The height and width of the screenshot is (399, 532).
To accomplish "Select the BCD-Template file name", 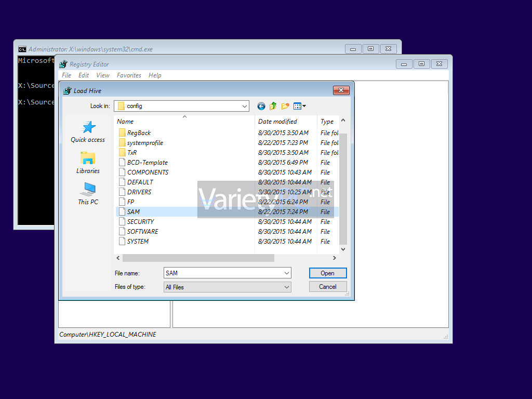I will click(147, 163).
